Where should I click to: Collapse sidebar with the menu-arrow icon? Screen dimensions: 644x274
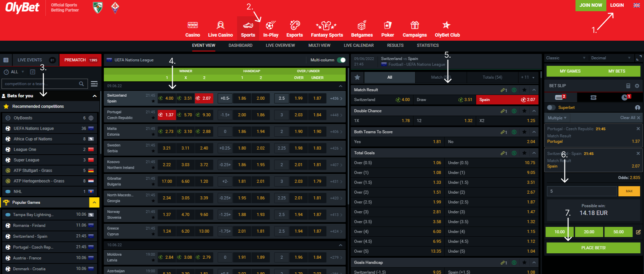pos(94,84)
